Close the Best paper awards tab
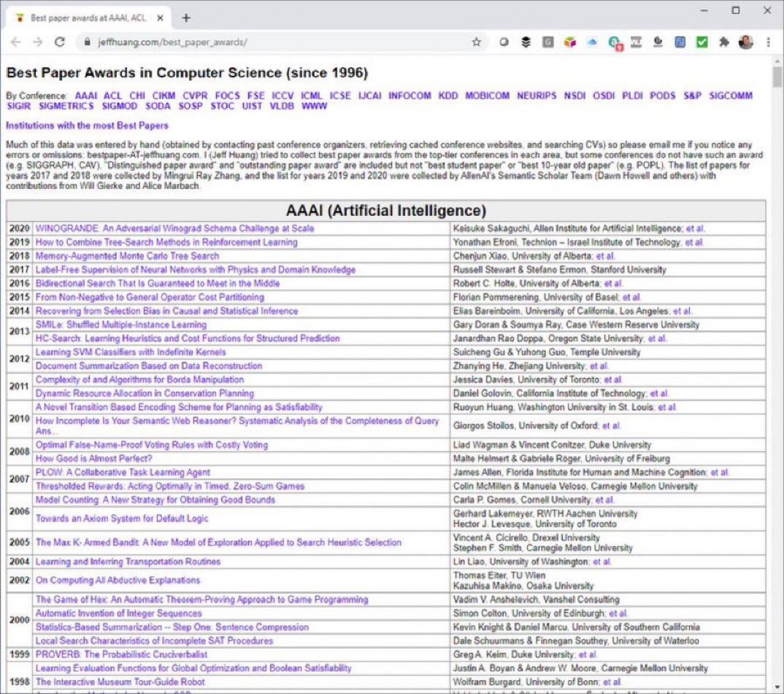784x694 pixels. [160, 18]
